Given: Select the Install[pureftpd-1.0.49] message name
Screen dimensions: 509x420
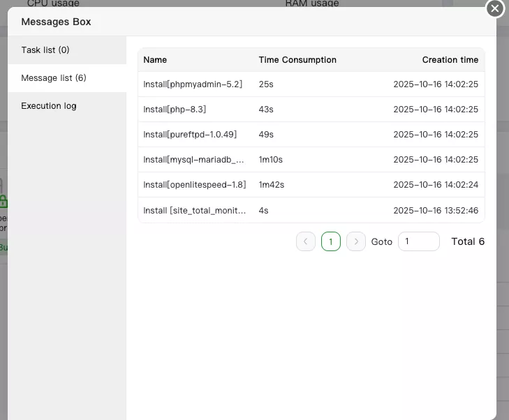Looking at the screenshot, I should point(189,135).
